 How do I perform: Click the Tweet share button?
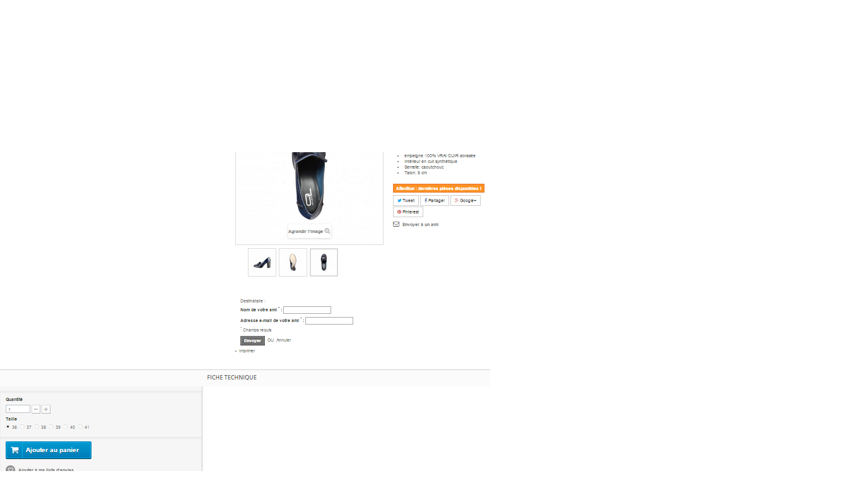tap(406, 201)
